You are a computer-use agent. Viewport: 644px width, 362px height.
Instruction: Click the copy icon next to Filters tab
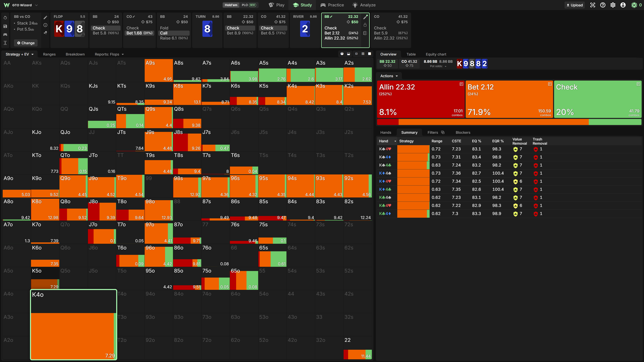(443, 132)
